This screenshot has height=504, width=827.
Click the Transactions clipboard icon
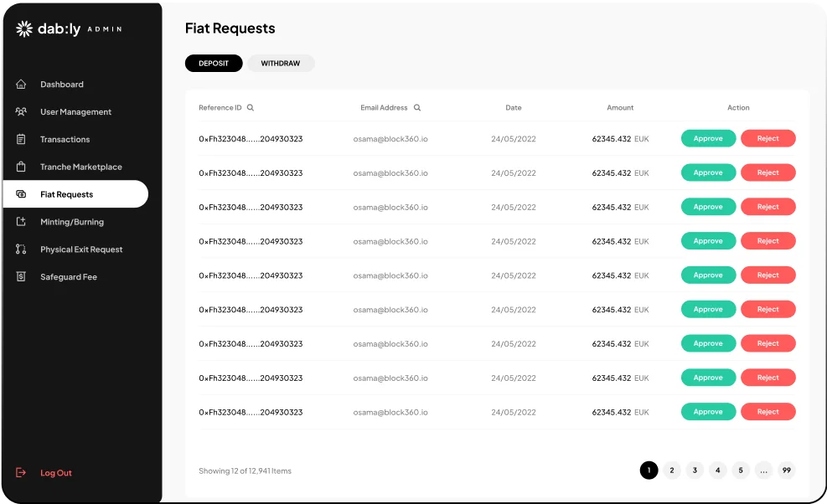point(21,139)
